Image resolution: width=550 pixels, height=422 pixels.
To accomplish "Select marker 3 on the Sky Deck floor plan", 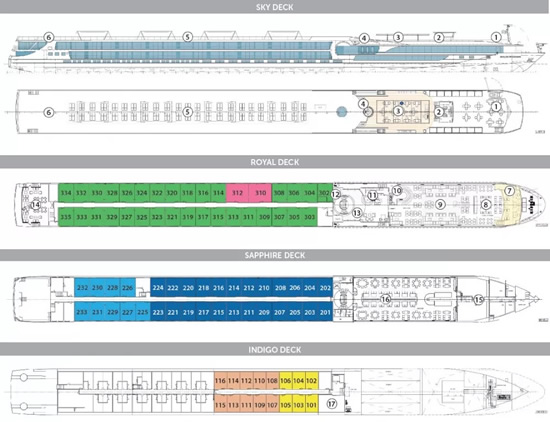I will click(398, 111).
